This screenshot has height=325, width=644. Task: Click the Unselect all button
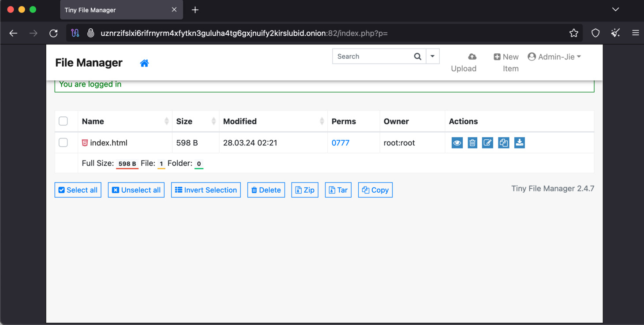pos(136,190)
